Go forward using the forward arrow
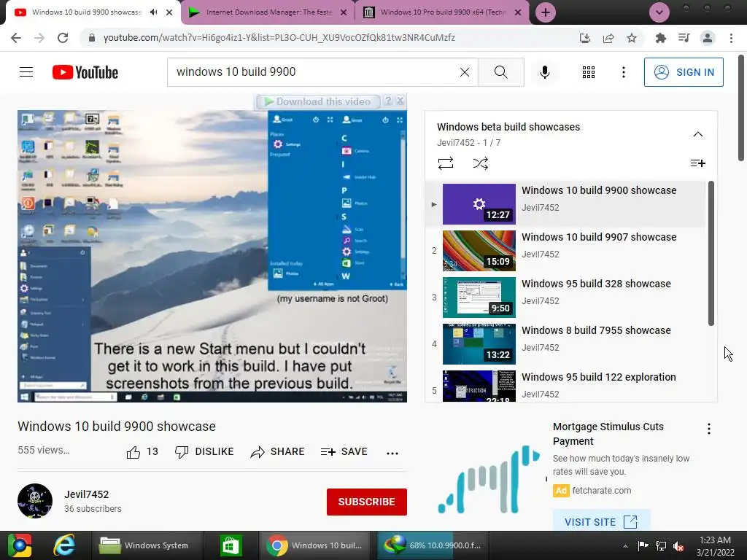Viewport: 747px width, 560px height. coord(39,38)
